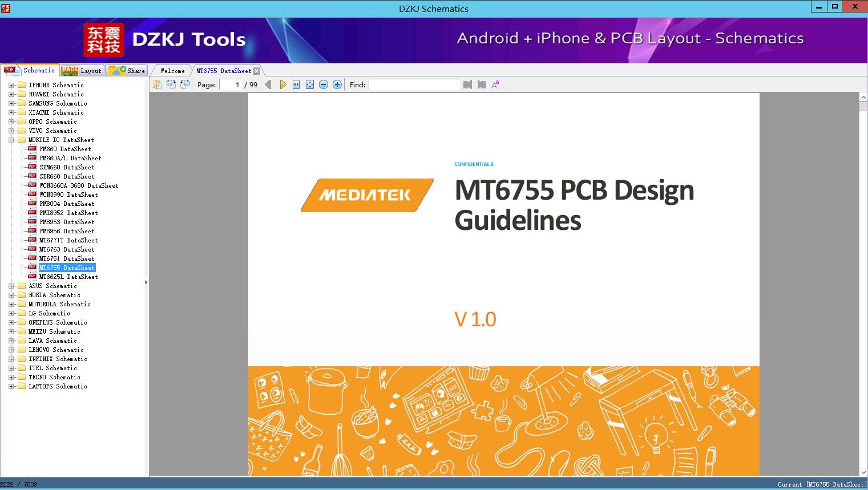Find next match icon
Viewport: 868px width, 490px height.
[x=482, y=84]
